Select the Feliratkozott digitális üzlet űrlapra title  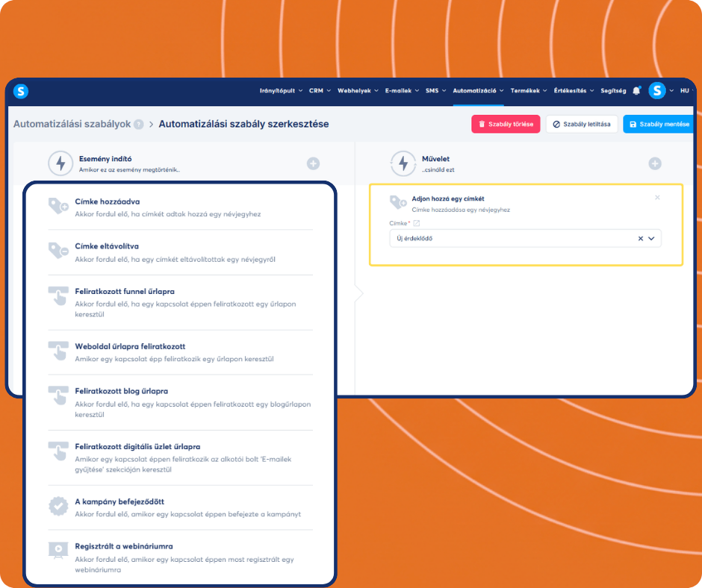coord(137,446)
